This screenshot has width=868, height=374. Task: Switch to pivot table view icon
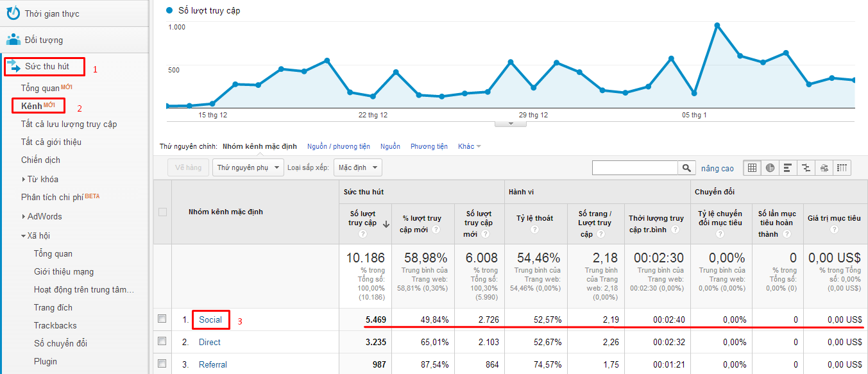842,168
